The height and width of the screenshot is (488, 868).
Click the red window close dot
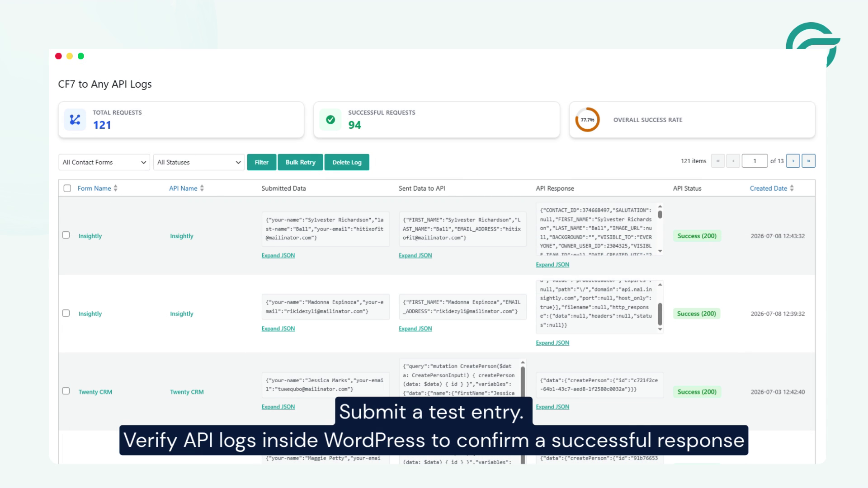tap(58, 56)
